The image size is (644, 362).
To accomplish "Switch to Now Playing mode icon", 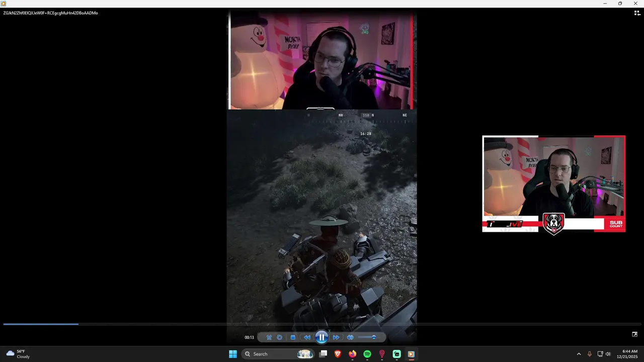I will [x=634, y=334].
